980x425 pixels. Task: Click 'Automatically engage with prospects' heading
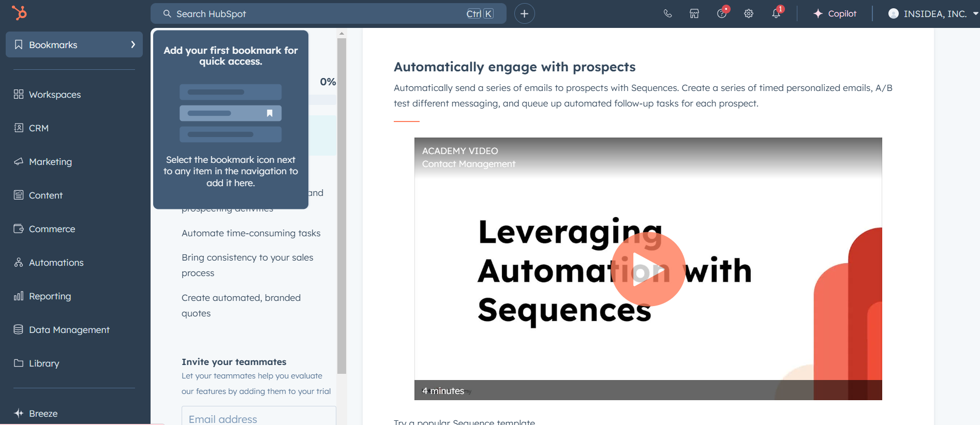pos(514,67)
